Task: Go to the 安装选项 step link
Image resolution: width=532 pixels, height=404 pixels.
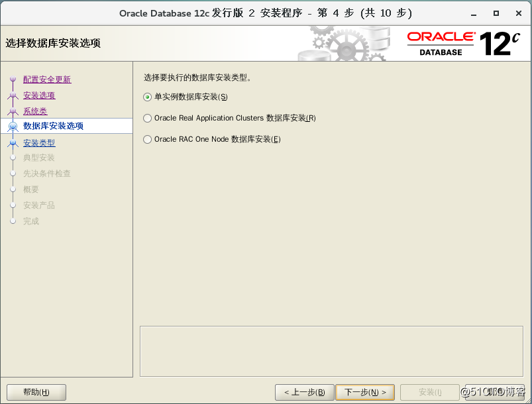Action: coord(39,95)
